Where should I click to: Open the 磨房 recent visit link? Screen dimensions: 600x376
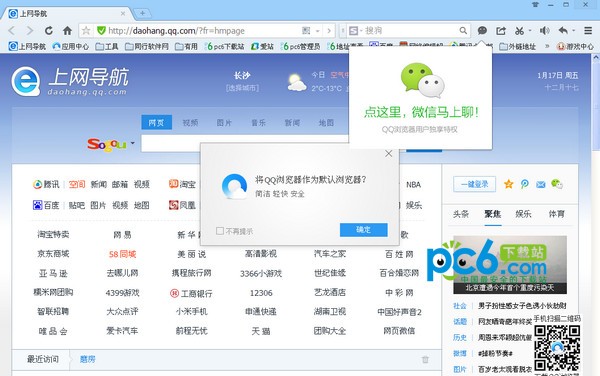(x=87, y=359)
